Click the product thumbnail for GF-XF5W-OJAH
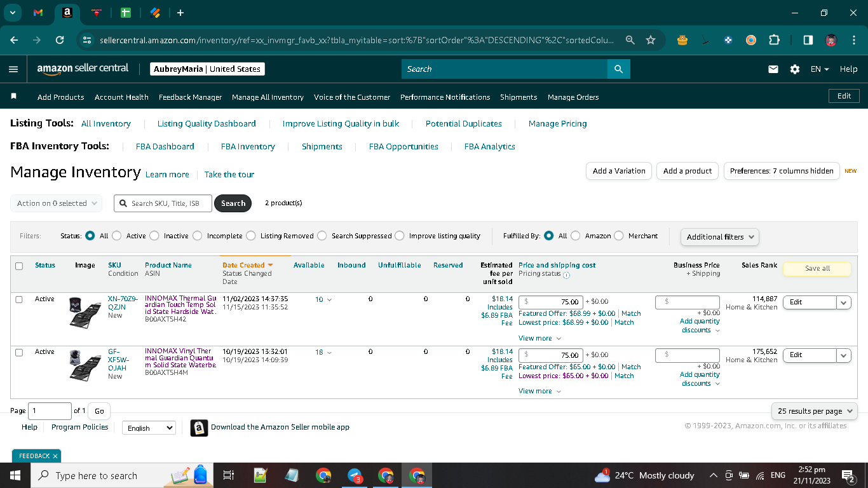868x488 pixels. (x=85, y=365)
